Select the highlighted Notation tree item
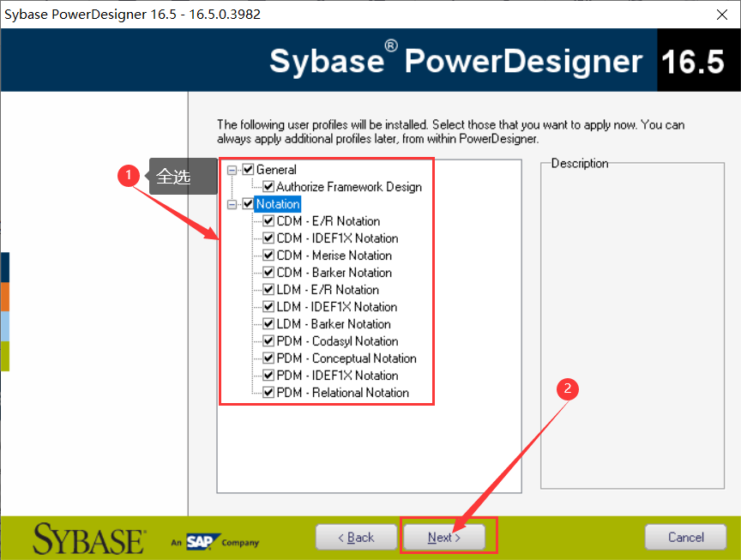This screenshot has height=560, width=741. point(276,204)
